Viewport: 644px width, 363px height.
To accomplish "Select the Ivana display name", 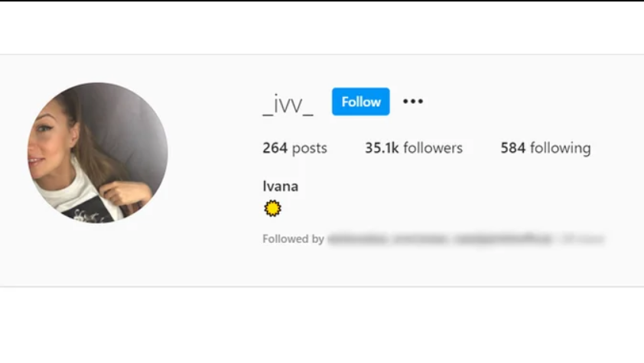I will pos(281,186).
